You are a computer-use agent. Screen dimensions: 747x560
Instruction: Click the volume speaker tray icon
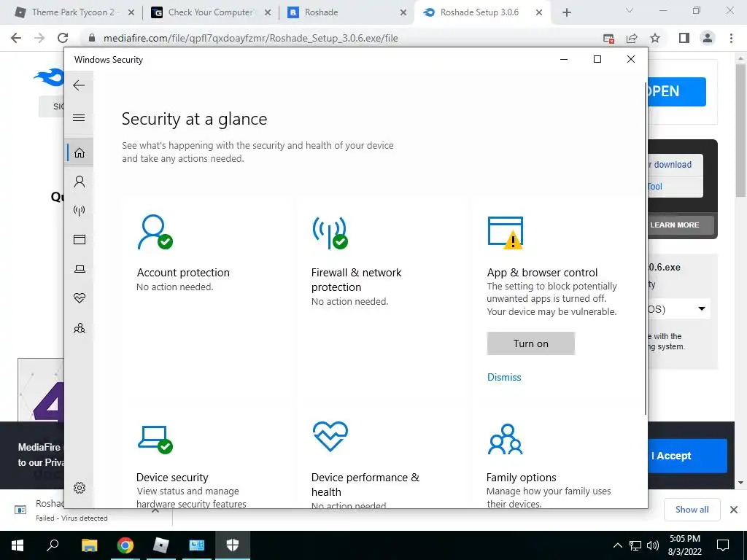tap(653, 545)
